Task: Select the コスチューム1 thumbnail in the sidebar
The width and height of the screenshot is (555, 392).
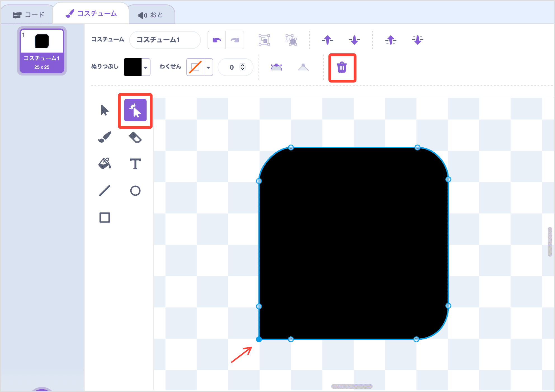Action: coord(42,50)
